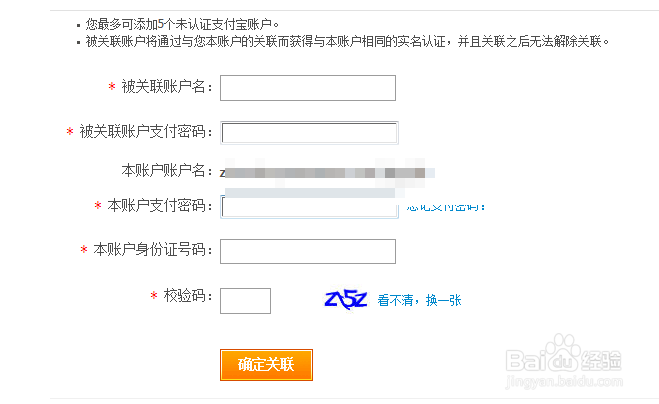Submit with the orange 确定关联 button

[x=266, y=365]
